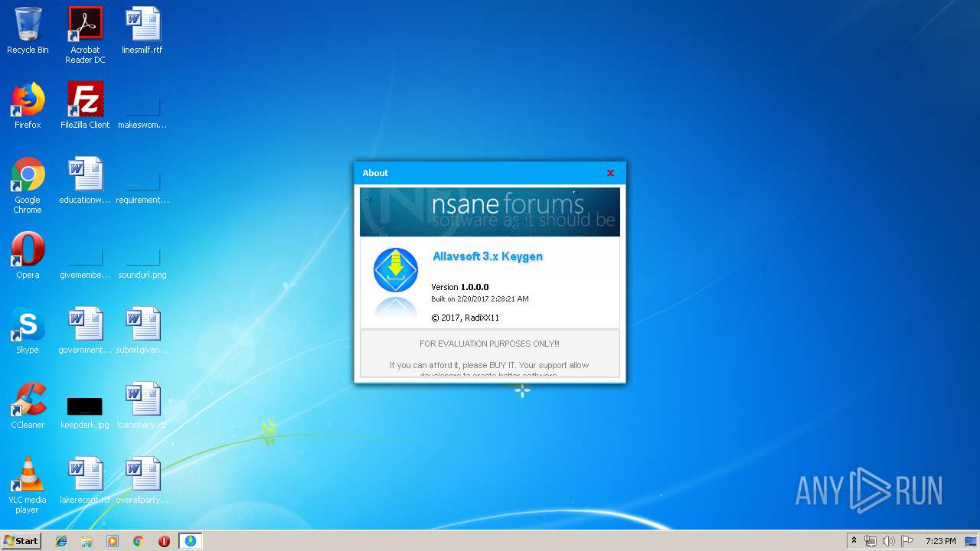Click the build date text line

(x=480, y=299)
